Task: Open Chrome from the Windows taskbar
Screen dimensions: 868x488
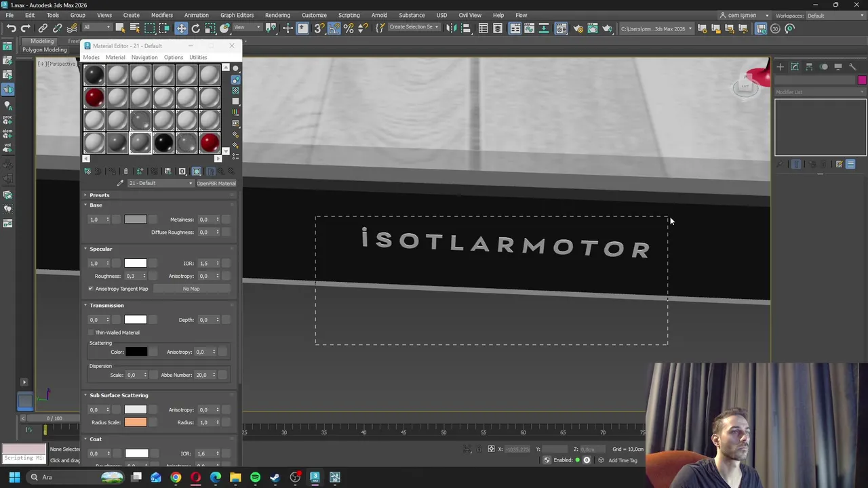Action: tap(176, 477)
